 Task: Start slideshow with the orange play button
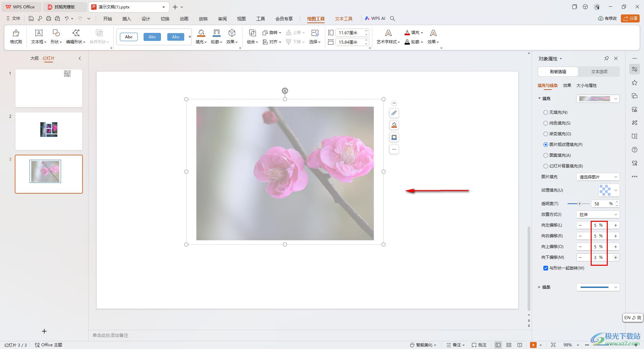tap(533, 345)
